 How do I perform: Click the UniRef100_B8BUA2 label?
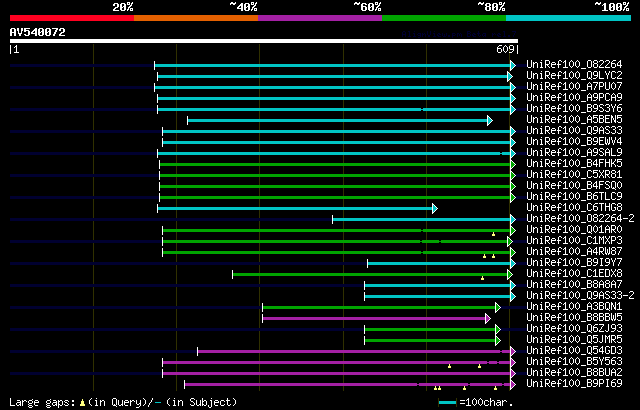(574, 373)
